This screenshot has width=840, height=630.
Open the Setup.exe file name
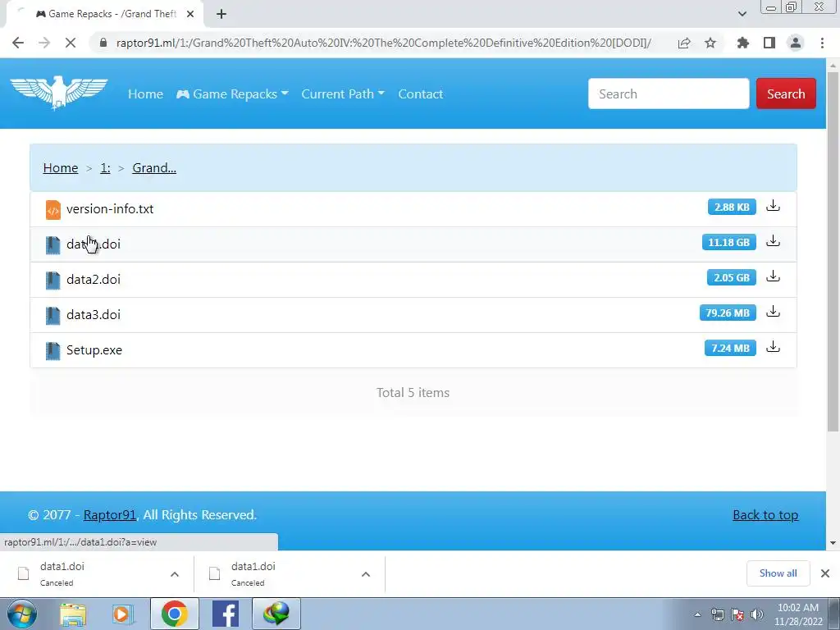click(x=94, y=350)
